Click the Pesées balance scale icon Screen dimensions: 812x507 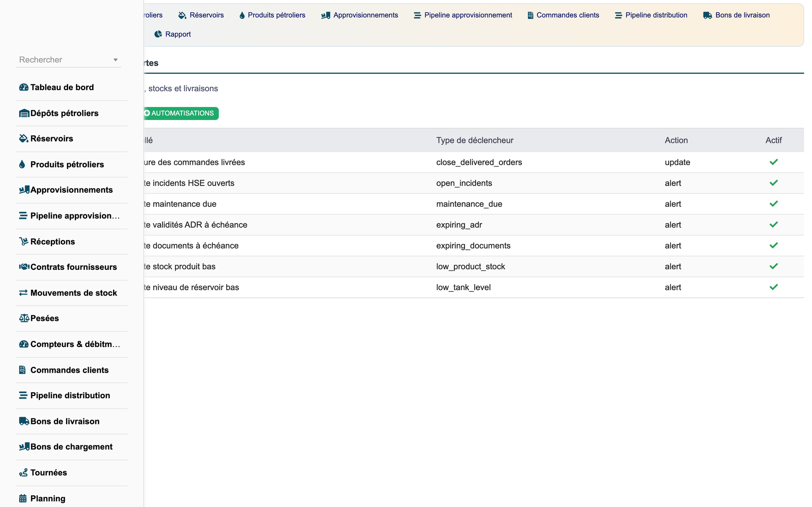(x=24, y=318)
